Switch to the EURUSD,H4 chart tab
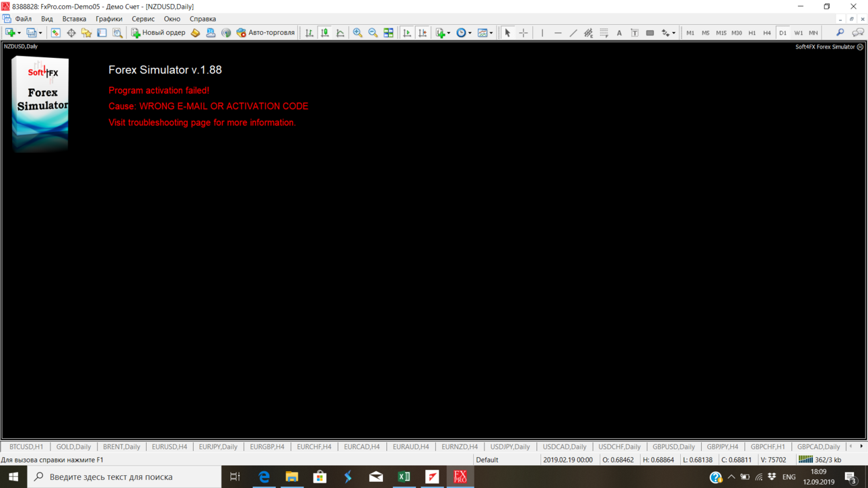868x488 pixels. point(170,447)
